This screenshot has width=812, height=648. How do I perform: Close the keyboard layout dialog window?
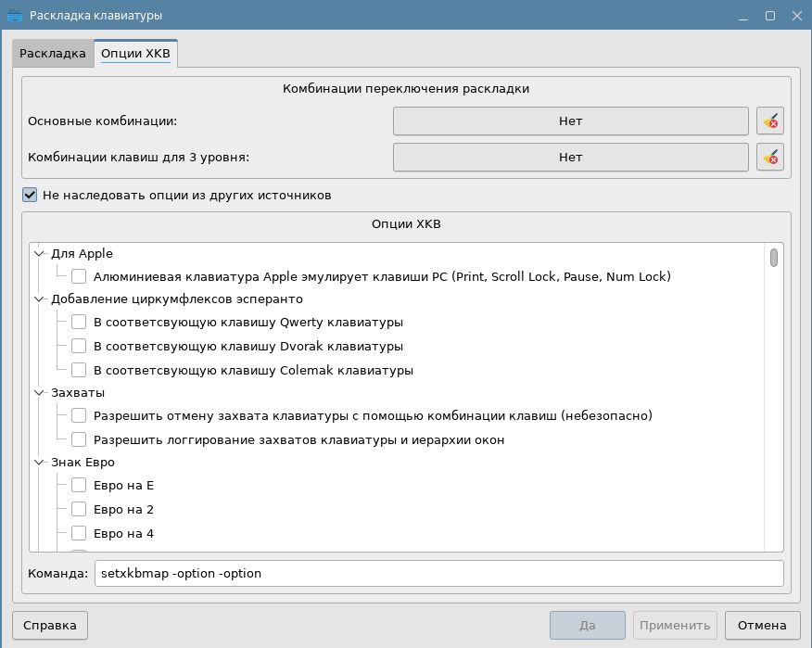[794, 16]
